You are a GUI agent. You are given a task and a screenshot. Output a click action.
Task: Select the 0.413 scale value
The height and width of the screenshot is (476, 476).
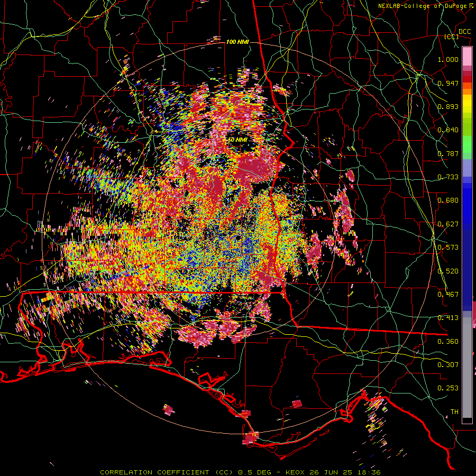[x=448, y=318]
